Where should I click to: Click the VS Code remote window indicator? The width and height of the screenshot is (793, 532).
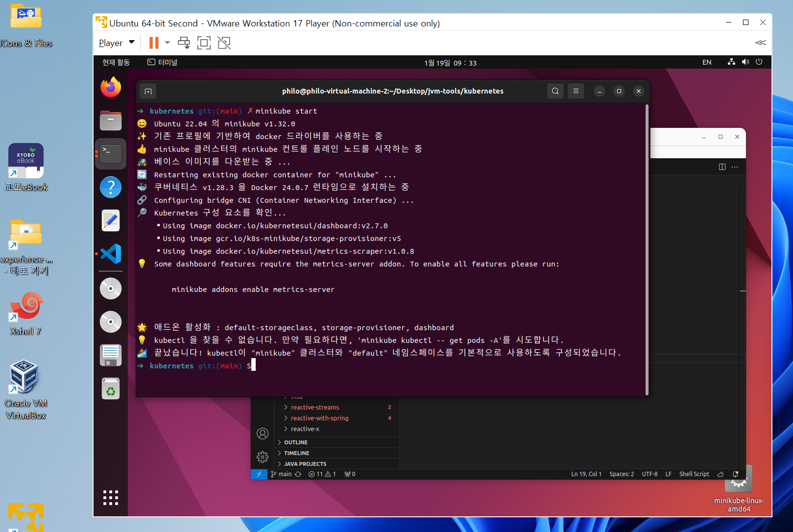pos(259,474)
